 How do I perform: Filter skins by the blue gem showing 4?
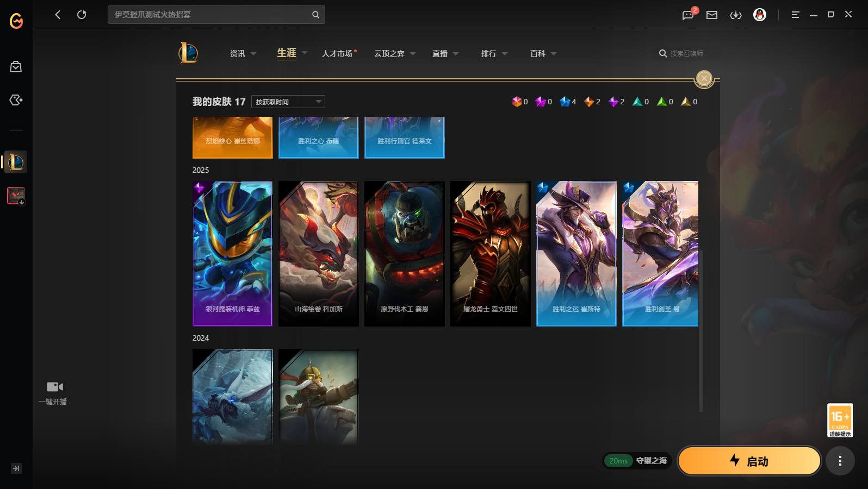[x=565, y=102]
